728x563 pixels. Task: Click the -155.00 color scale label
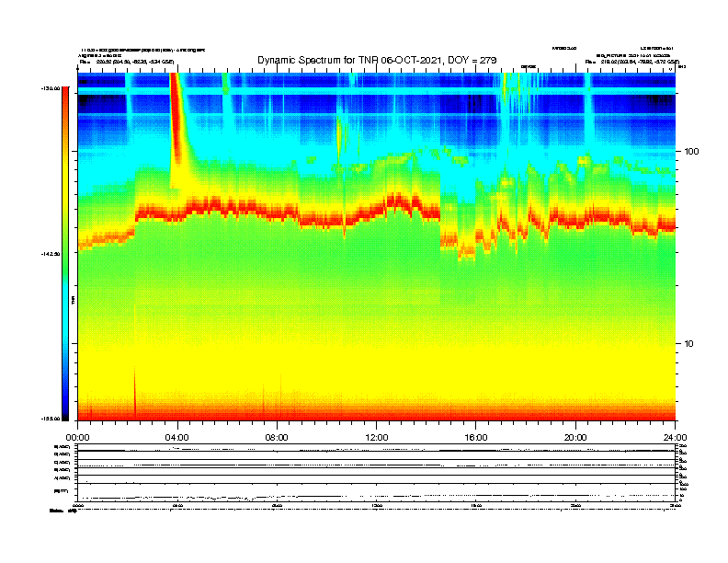tap(51, 419)
